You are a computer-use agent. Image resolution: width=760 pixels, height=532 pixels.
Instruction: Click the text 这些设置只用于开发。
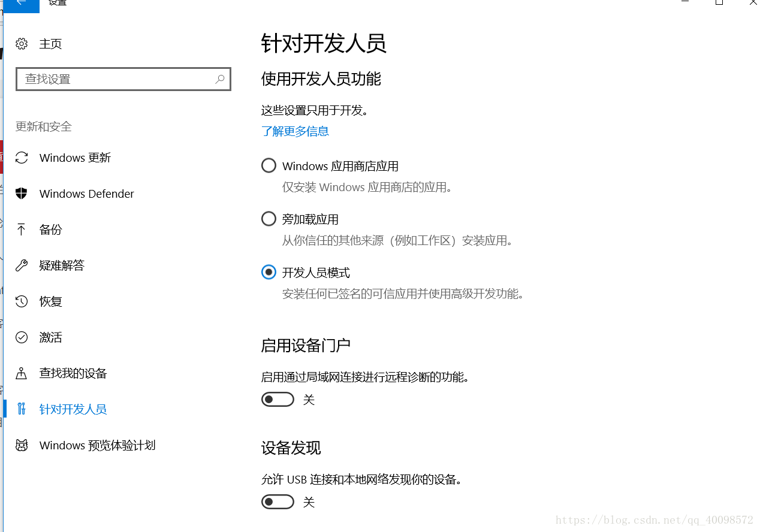315,110
